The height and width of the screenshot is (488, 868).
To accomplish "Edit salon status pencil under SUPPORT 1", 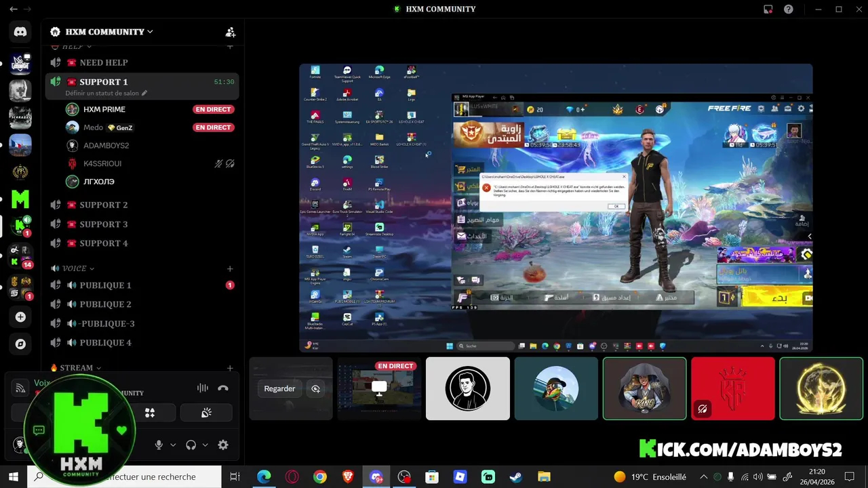I will tap(144, 93).
